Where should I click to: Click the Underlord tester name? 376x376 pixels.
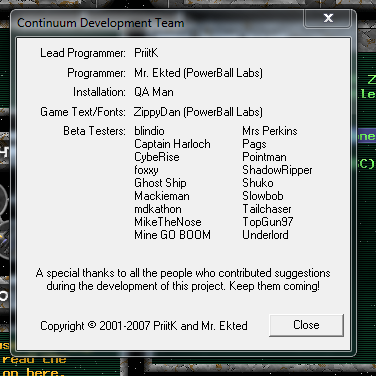coord(265,235)
